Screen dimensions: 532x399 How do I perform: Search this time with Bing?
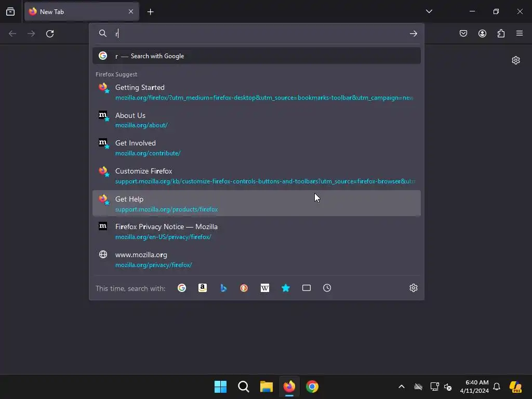coord(223,288)
